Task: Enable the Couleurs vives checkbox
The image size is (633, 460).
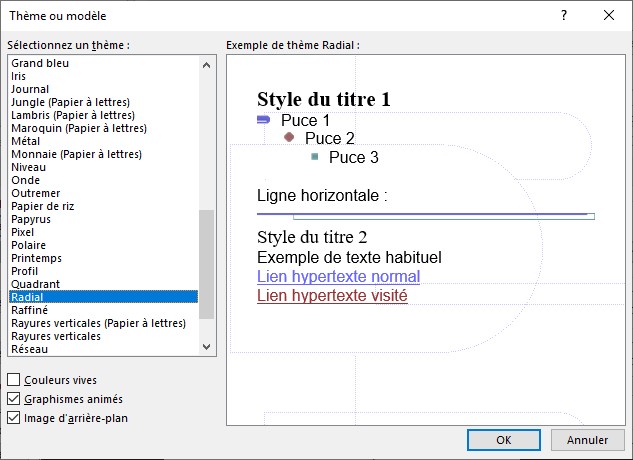Action: click(14, 380)
